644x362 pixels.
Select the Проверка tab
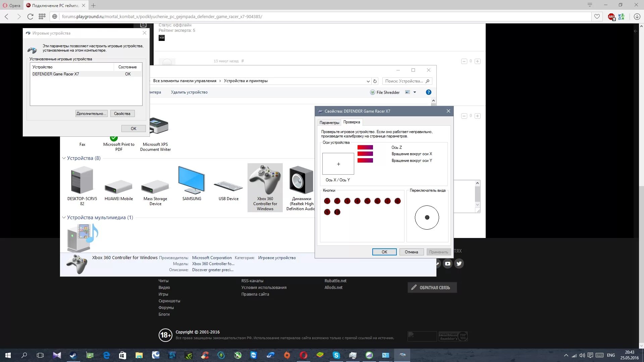(352, 122)
